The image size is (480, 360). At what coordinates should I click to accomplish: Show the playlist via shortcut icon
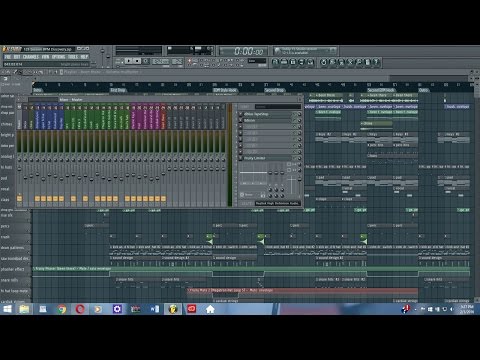275,62
